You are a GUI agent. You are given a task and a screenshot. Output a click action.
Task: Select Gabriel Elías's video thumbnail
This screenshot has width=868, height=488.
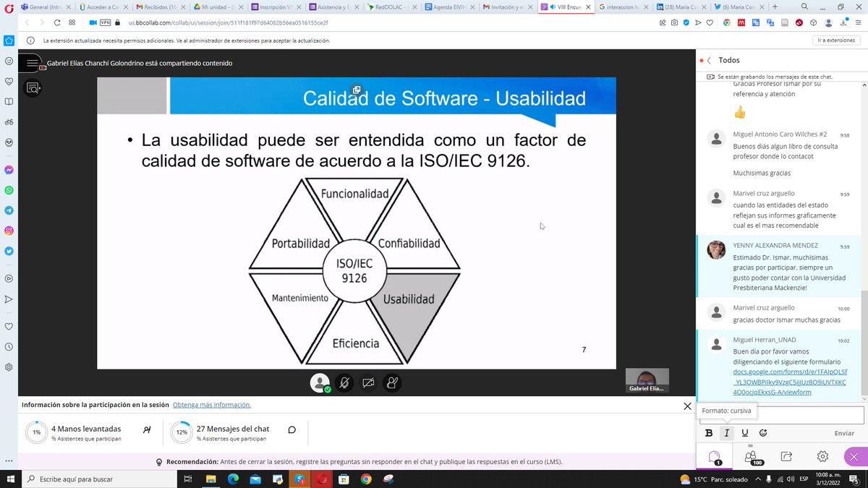(647, 381)
